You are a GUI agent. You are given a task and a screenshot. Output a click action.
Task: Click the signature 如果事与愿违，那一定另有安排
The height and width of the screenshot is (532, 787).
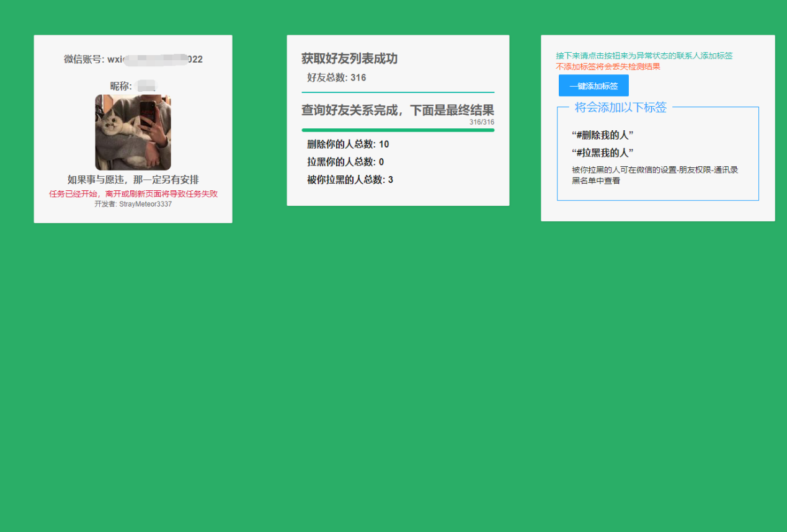click(132, 180)
